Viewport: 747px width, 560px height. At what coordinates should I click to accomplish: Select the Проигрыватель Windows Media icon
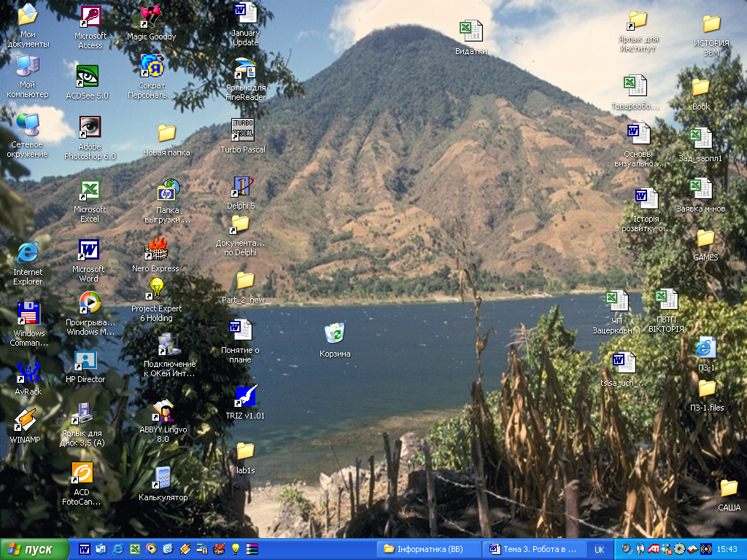[90, 303]
